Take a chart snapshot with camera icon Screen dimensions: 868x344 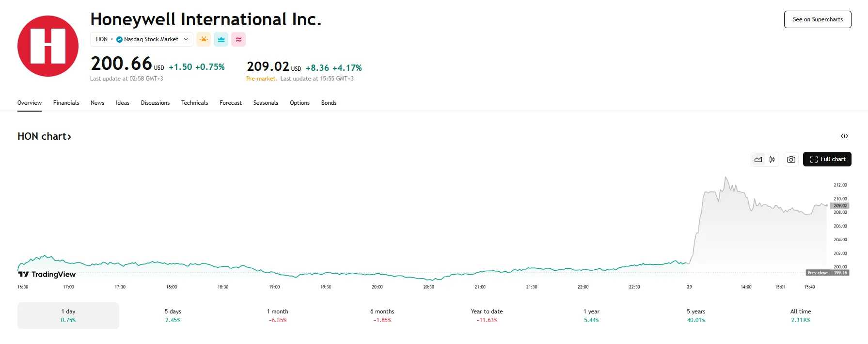click(791, 159)
